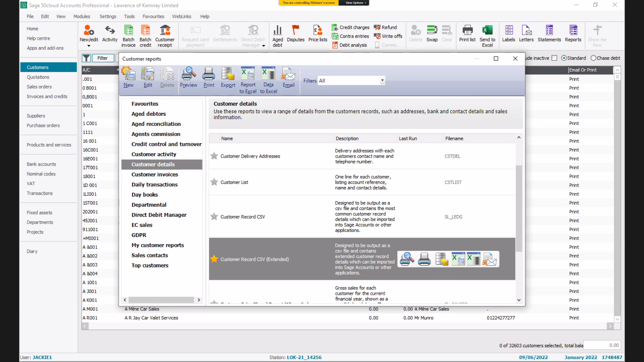Viewport: 644px width, 362px height.
Task: Enable the inactive checkbox
Action: [x=554, y=58]
